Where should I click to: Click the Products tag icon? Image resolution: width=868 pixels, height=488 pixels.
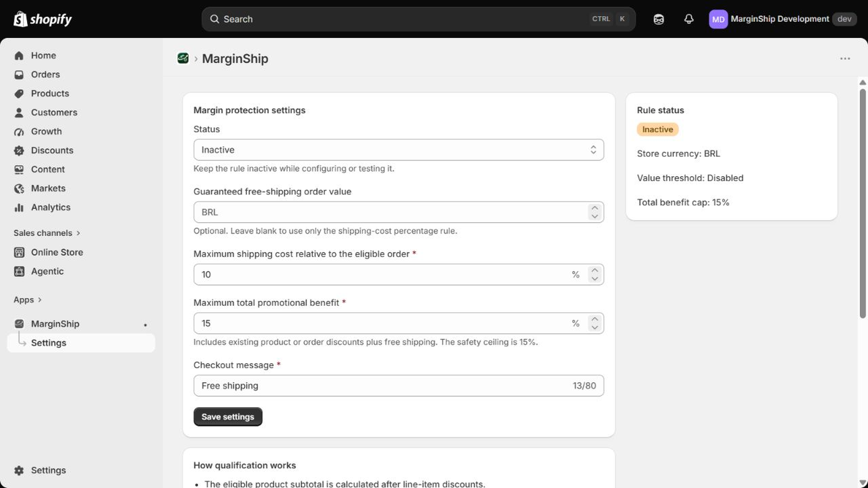[19, 93]
